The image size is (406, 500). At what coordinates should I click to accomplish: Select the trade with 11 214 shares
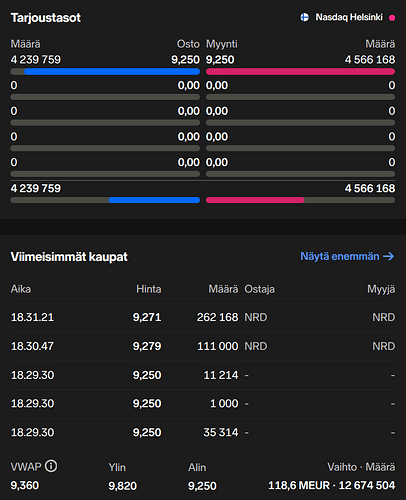pos(203,375)
